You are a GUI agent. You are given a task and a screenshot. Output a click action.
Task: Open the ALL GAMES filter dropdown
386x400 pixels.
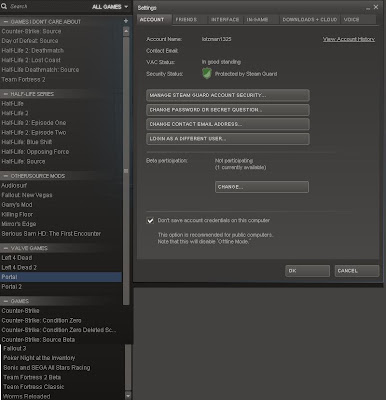tap(110, 7)
